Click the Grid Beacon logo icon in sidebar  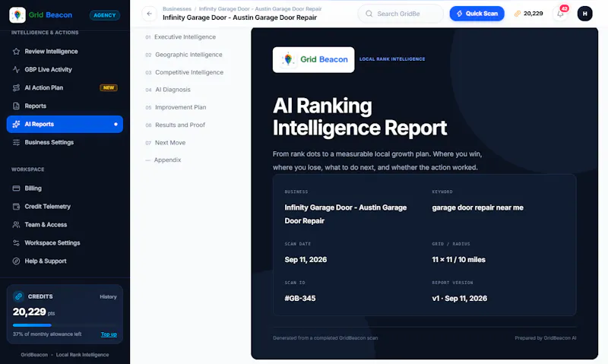[x=17, y=14]
